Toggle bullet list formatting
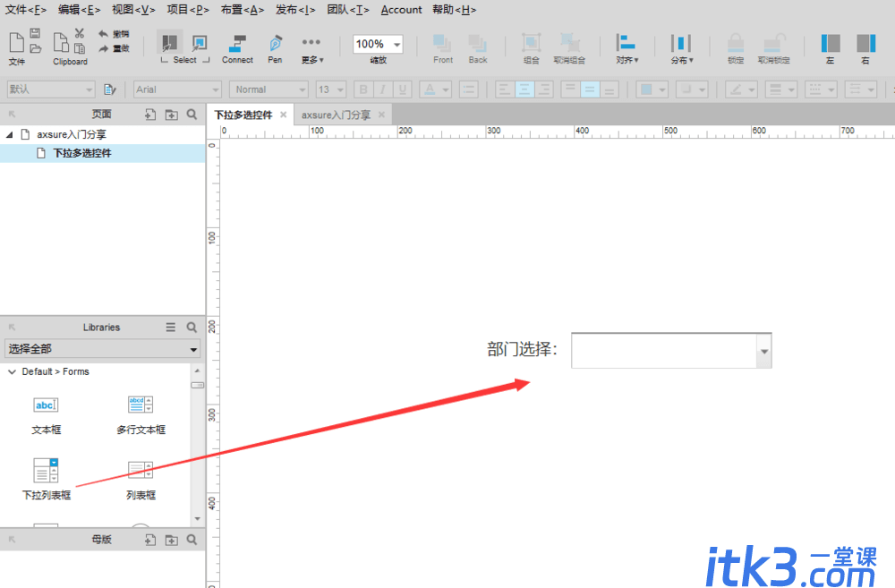This screenshot has height=588, width=895. (469, 89)
